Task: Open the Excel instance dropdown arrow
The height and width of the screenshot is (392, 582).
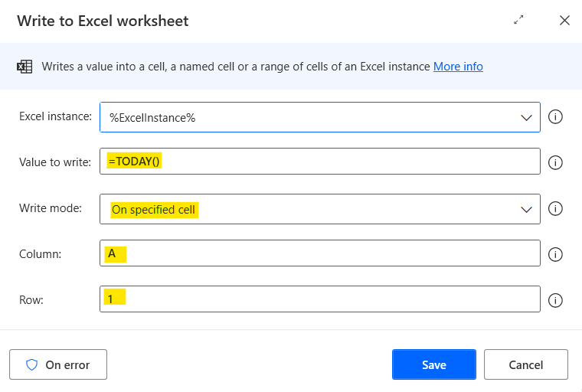Action: click(526, 117)
